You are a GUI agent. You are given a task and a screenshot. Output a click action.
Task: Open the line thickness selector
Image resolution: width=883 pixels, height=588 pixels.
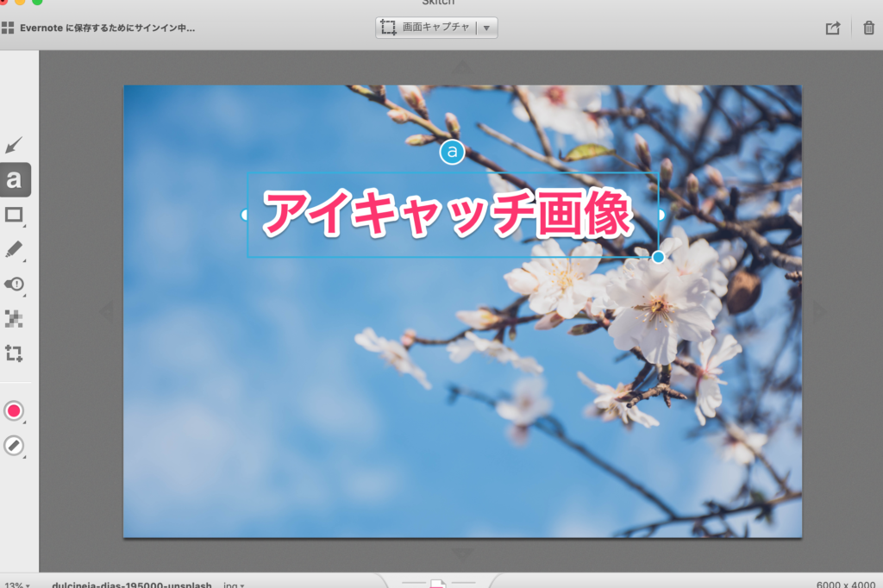pos(14,446)
